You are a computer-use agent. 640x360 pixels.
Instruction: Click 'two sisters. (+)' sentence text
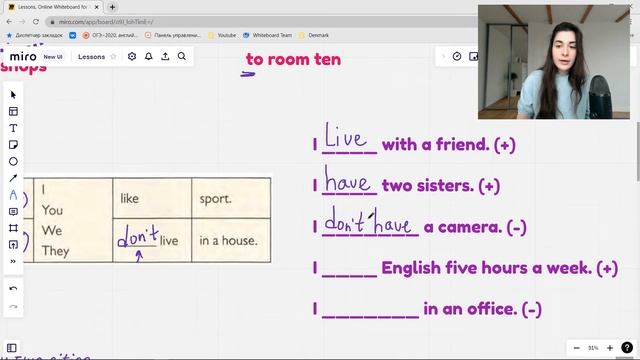441,186
